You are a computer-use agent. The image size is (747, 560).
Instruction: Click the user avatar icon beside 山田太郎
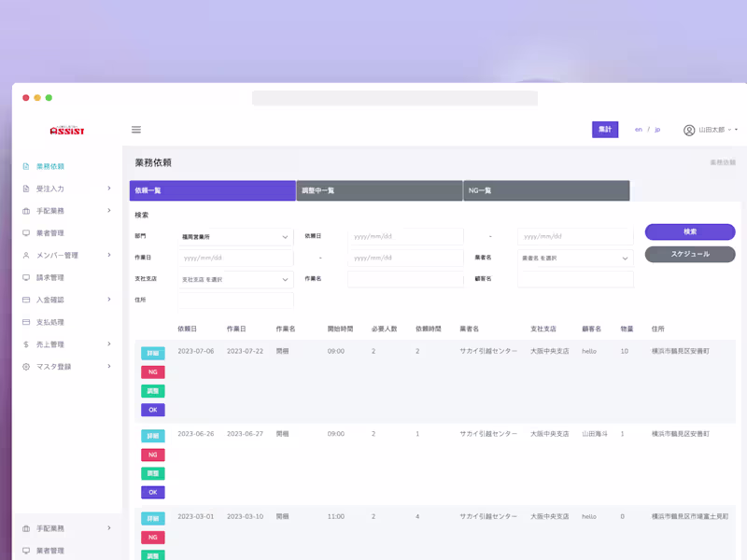coord(689,130)
